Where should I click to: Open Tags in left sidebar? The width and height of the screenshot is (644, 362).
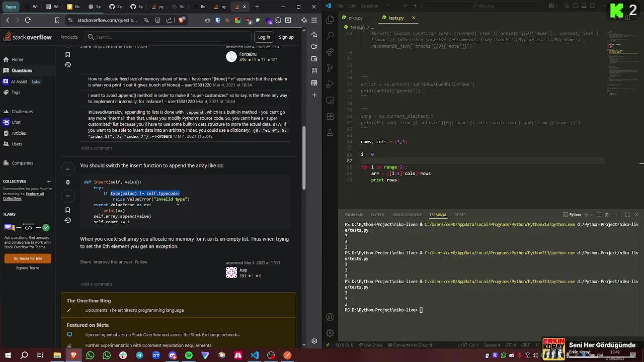(x=16, y=93)
